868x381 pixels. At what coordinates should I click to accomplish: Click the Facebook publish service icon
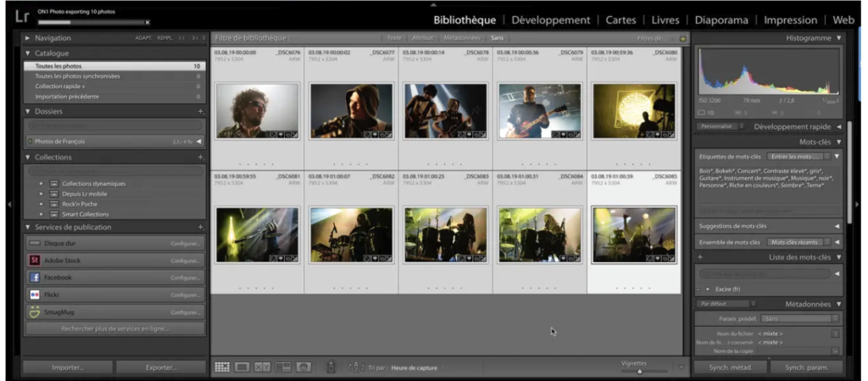pyautogui.click(x=35, y=277)
